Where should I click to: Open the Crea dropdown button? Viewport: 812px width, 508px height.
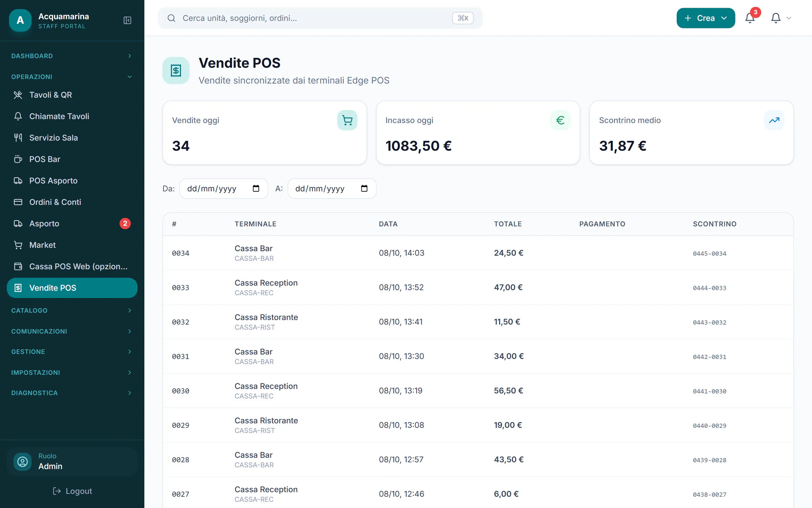click(x=705, y=18)
